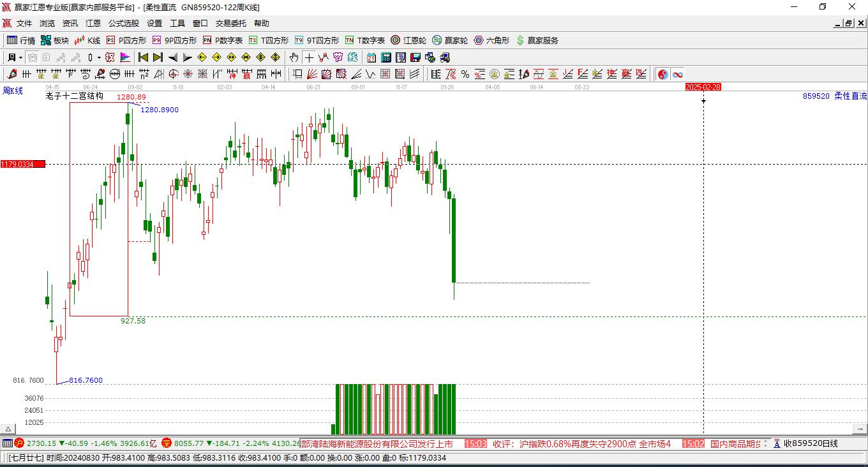Open the 交易委托 menu
868x467 pixels.
[231, 24]
